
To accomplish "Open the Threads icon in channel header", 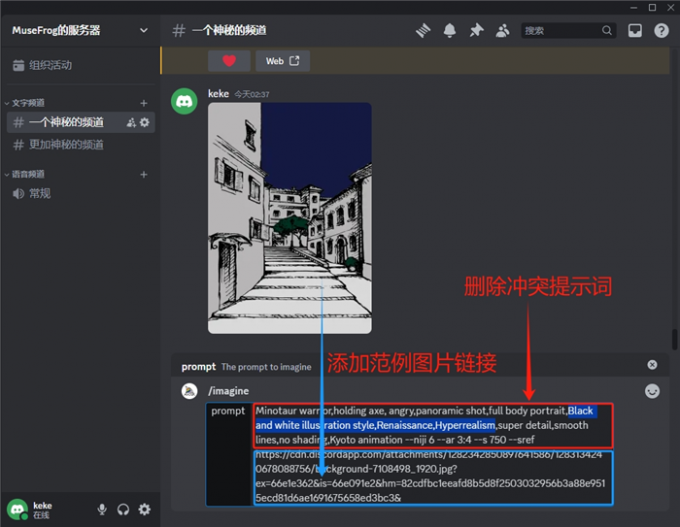I will click(423, 30).
